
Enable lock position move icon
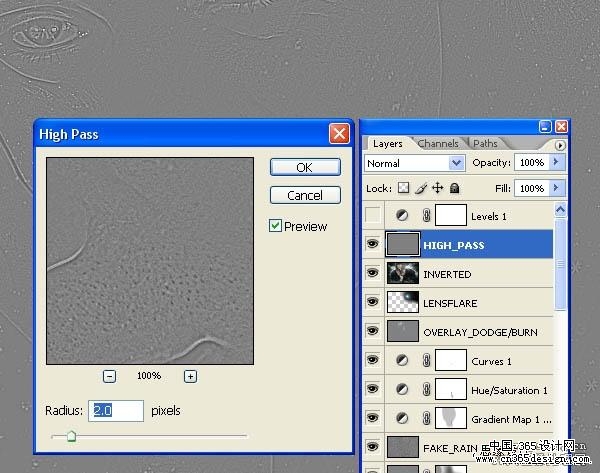438,188
